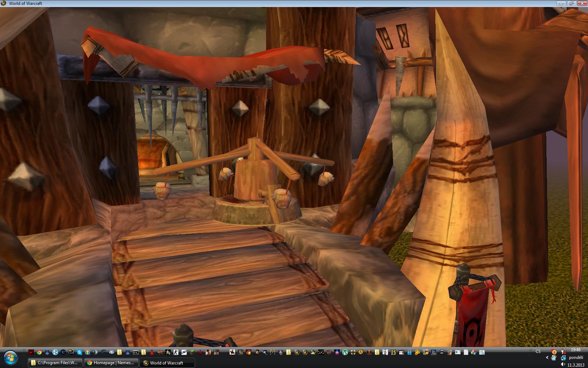
Task: Launch Minecraft from the quick launch bar
Action: (192, 352)
